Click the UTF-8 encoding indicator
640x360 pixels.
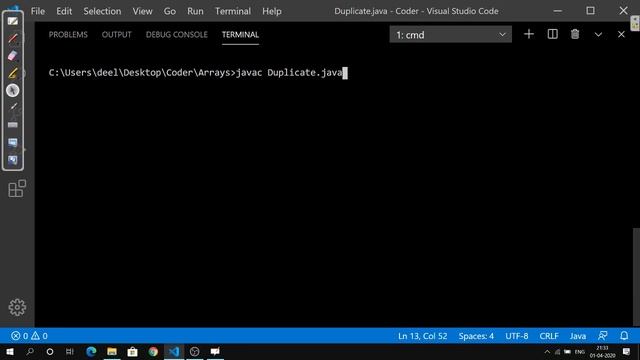(516, 336)
